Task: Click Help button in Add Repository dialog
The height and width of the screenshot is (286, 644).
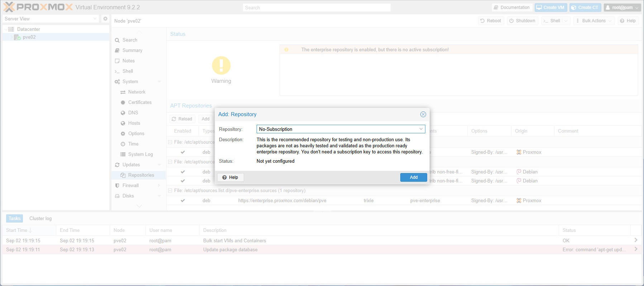Action: click(x=230, y=177)
